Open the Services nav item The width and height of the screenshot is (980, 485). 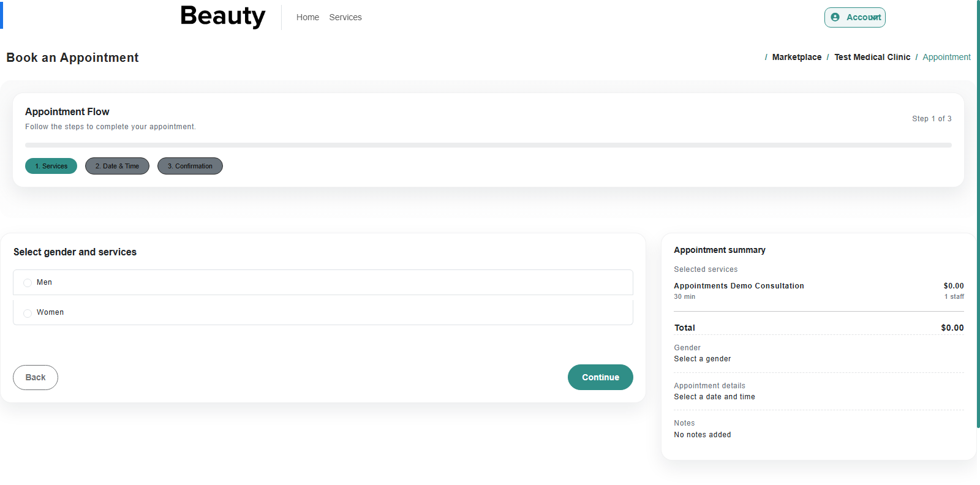345,17
